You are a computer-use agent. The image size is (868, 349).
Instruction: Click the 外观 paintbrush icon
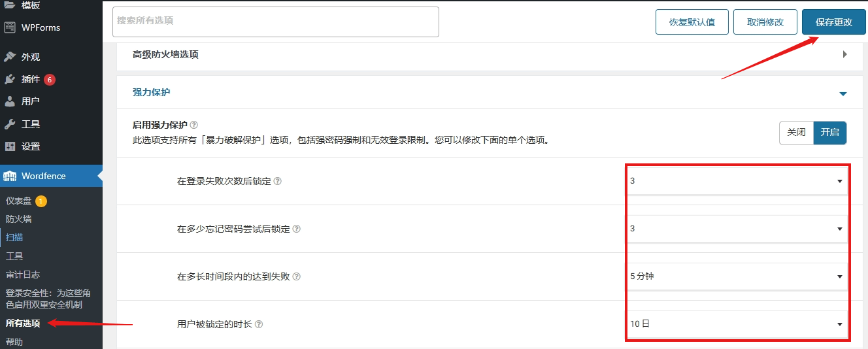click(10, 57)
